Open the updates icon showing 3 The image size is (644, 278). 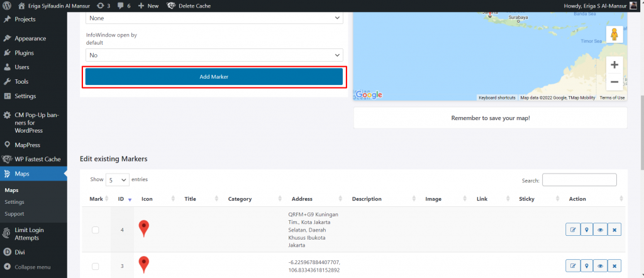104,6
